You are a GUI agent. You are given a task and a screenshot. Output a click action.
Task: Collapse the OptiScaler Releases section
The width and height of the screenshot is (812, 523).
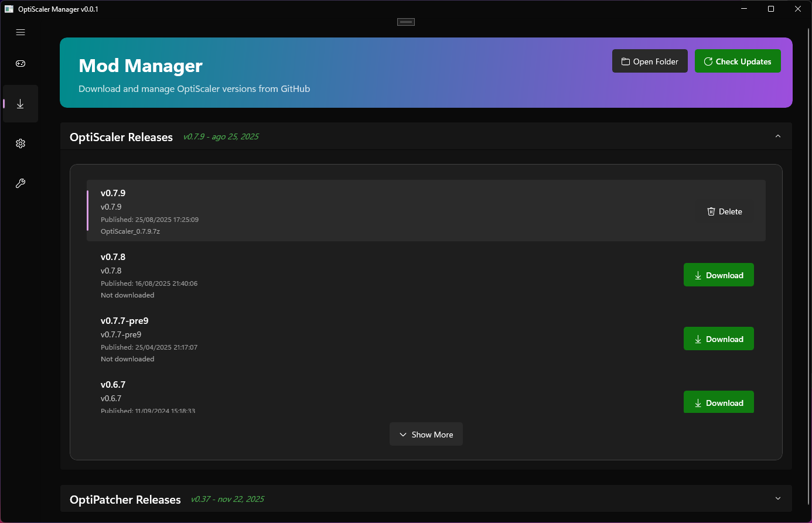(x=778, y=136)
